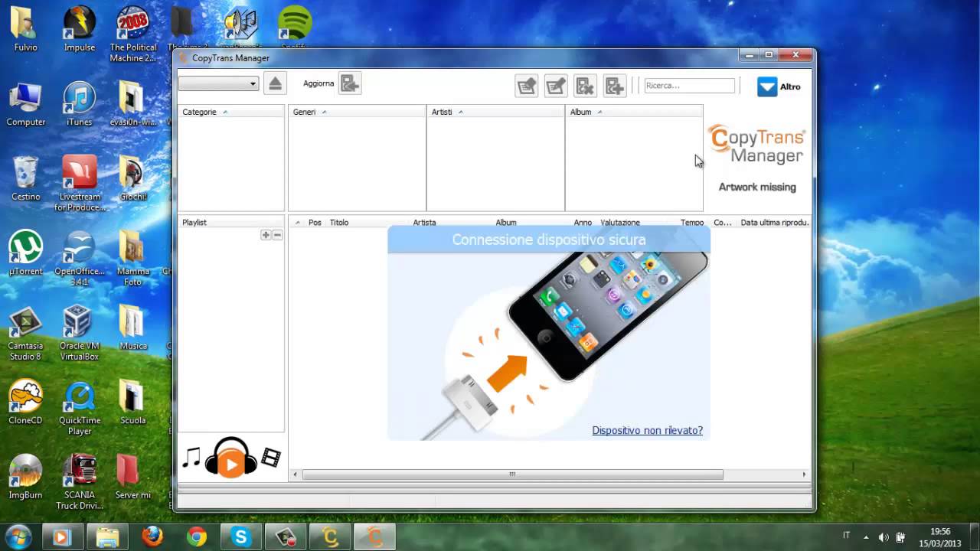Open the Computer desktop icon
Screen dimensions: 980x551
[25, 103]
